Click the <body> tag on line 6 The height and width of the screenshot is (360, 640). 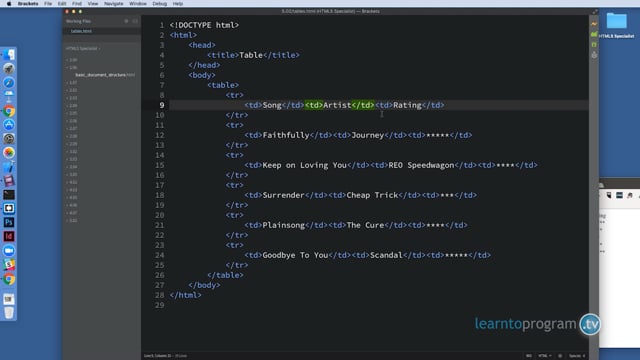(202, 75)
